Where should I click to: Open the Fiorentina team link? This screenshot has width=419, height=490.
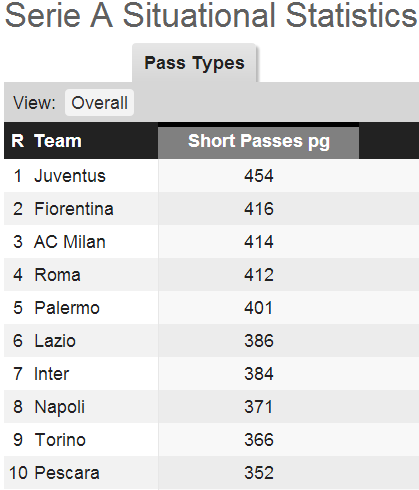pyautogui.click(x=74, y=209)
